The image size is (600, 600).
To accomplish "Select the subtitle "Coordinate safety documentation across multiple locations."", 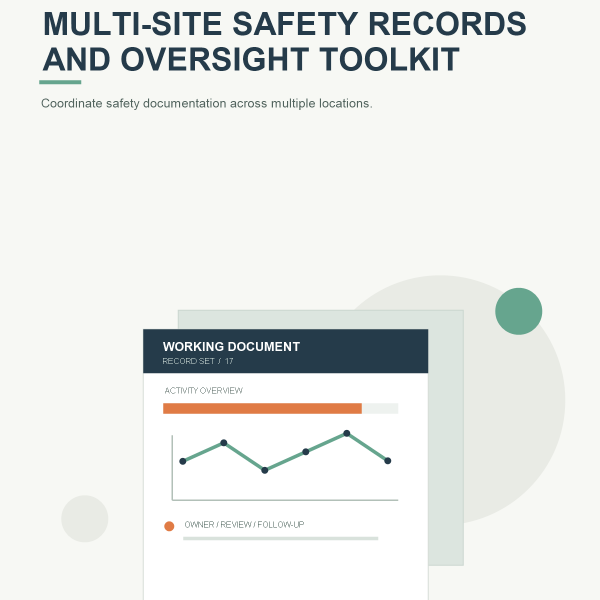I will 207,104.
